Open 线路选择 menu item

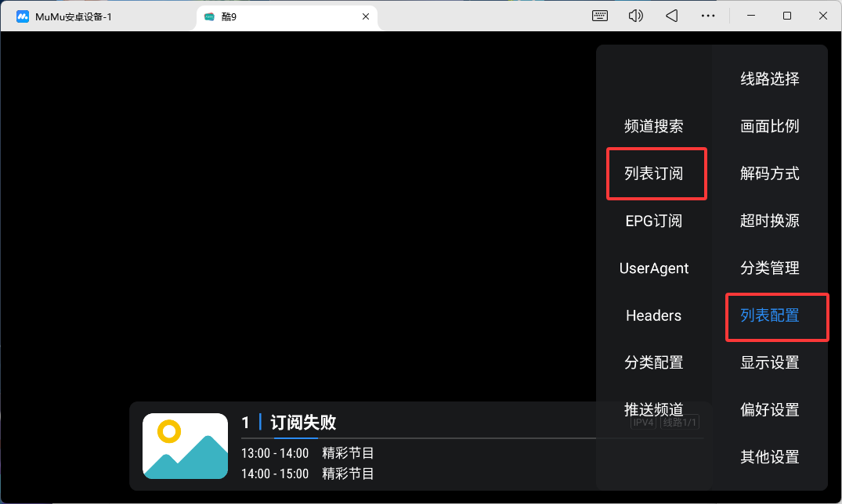click(769, 79)
